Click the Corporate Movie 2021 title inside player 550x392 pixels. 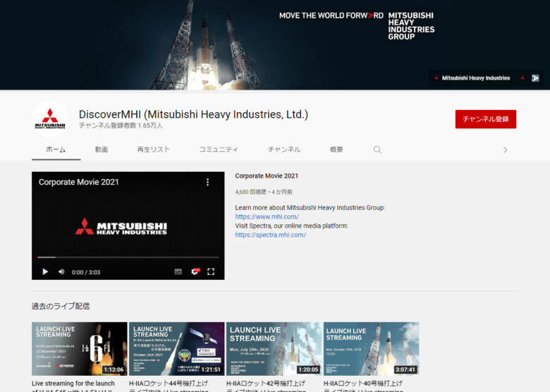[x=79, y=182]
